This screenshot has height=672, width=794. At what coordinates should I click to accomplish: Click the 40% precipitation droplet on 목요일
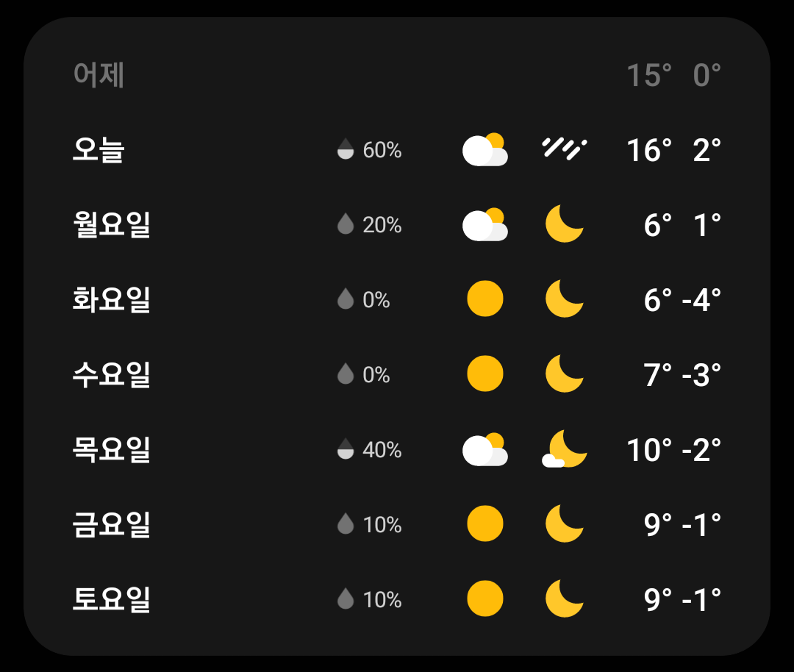coord(346,449)
